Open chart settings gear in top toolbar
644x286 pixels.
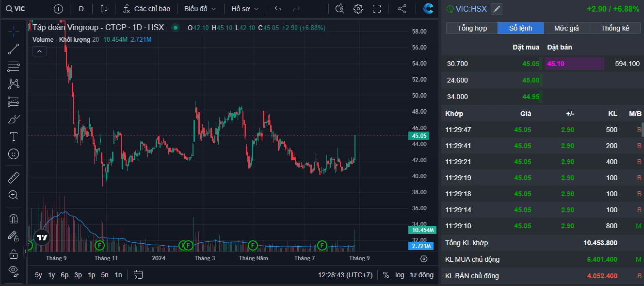(358, 9)
